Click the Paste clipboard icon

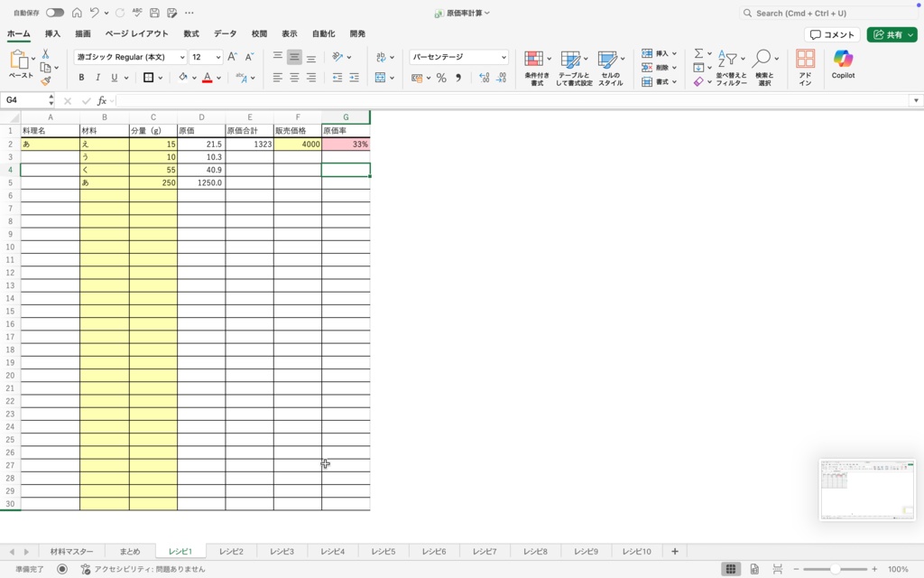(x=19, y=60)
